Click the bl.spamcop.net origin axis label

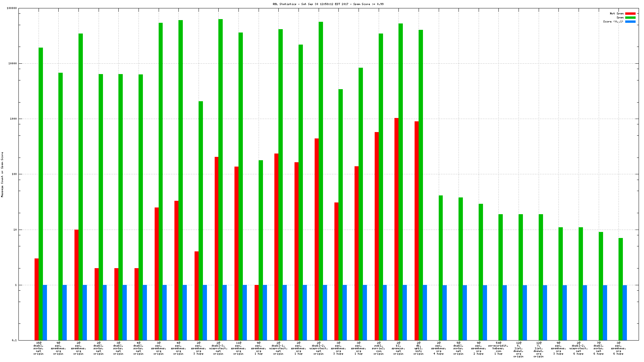[x=398, y=348]
